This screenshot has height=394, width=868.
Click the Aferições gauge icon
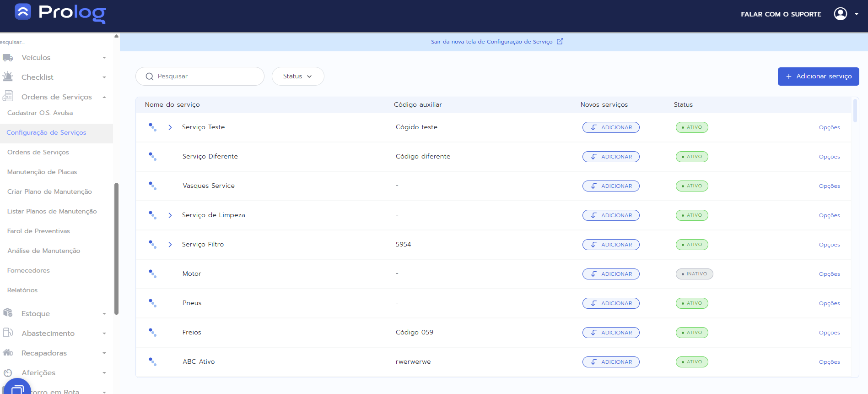[8, 372]
